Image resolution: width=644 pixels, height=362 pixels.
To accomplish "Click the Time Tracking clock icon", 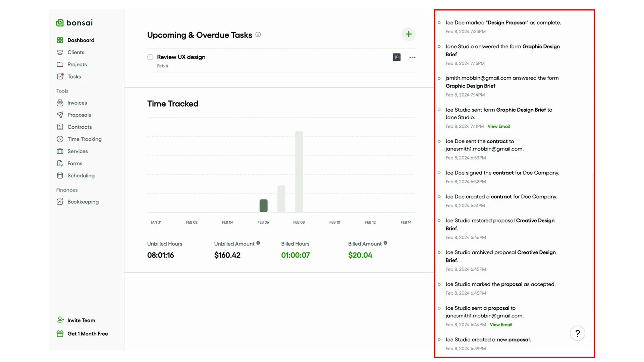I will pyautogui.click(x=60, y=139).
